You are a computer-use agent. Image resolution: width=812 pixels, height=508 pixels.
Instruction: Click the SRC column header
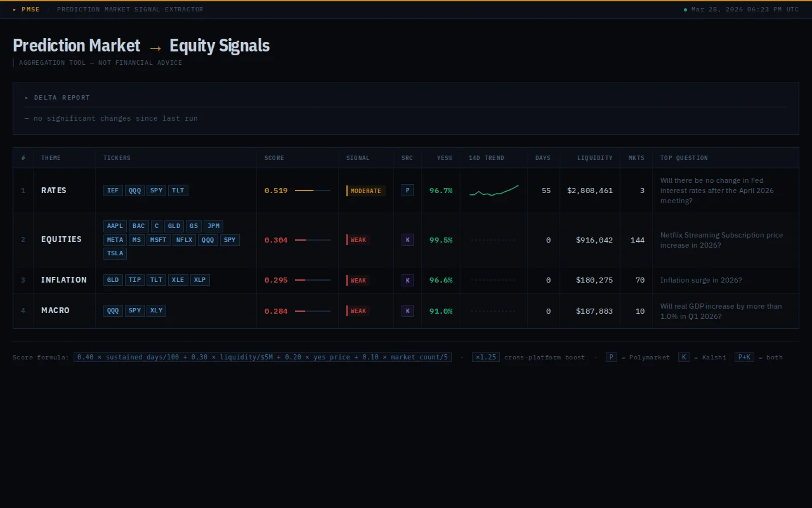[x=407, y=158]
